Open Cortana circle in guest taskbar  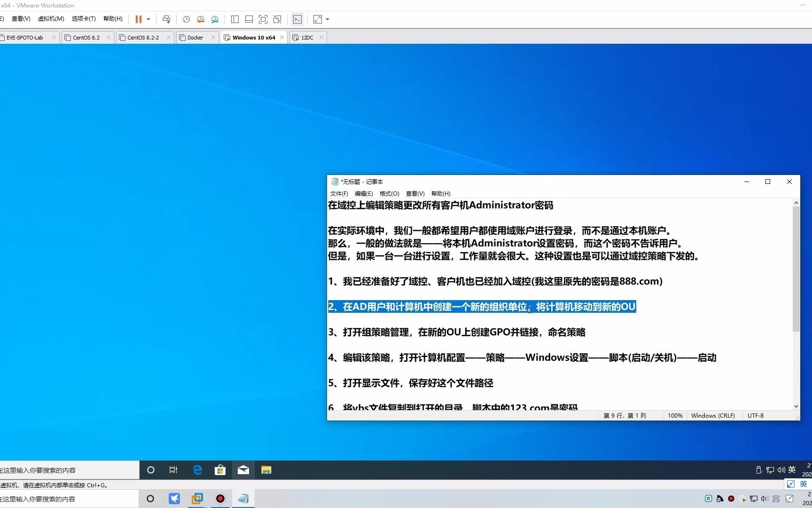tap(150, 470)
